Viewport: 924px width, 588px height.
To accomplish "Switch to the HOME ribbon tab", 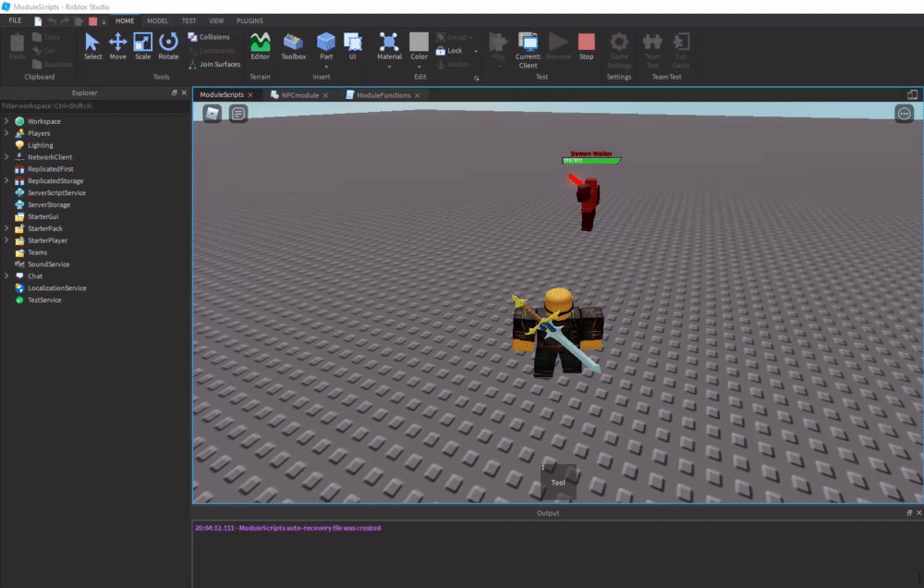I will coord(125,20).
